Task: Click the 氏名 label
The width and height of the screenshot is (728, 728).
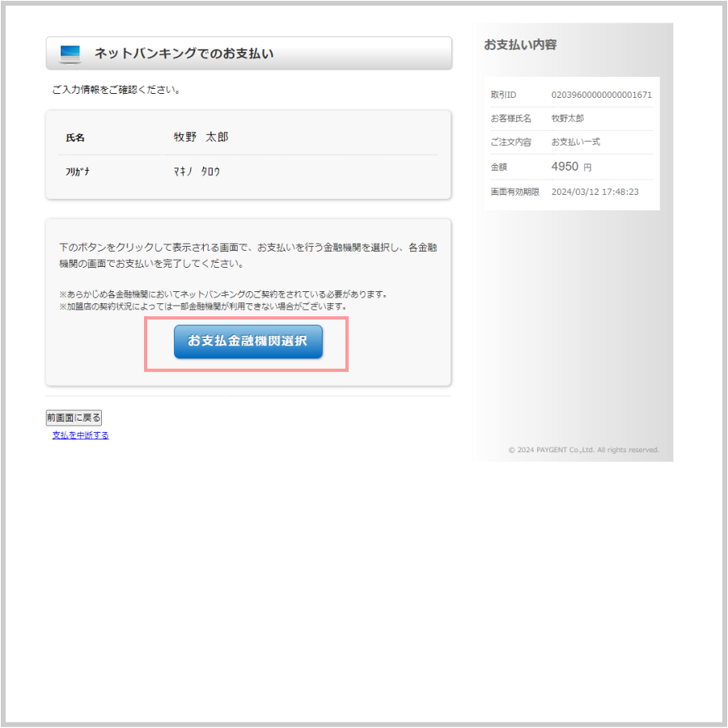Action: coord(75,138)
